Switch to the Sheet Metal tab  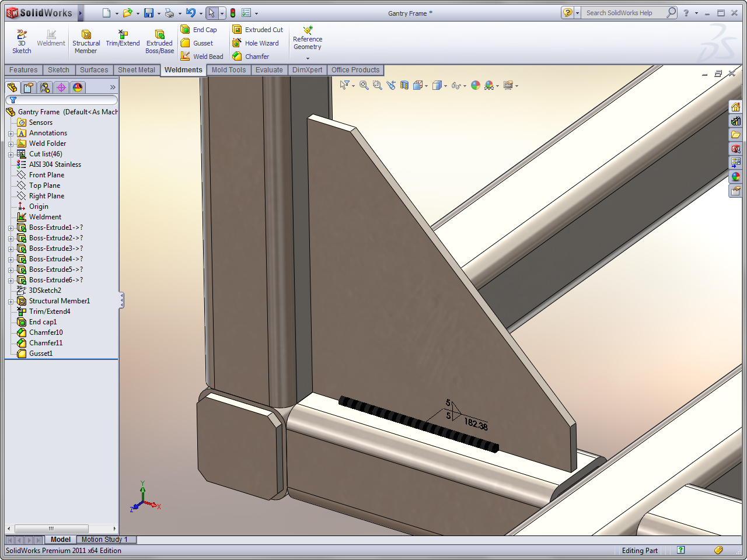[x=137, y=70]
